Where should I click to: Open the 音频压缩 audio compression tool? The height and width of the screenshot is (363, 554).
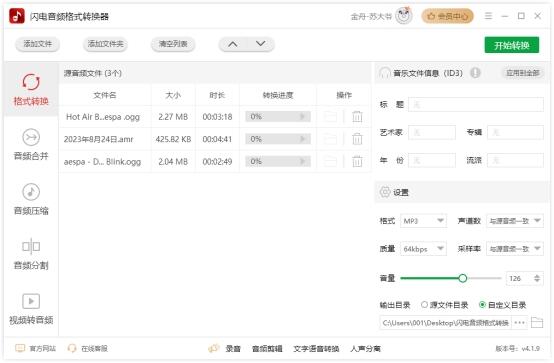[x=31, y=199]
